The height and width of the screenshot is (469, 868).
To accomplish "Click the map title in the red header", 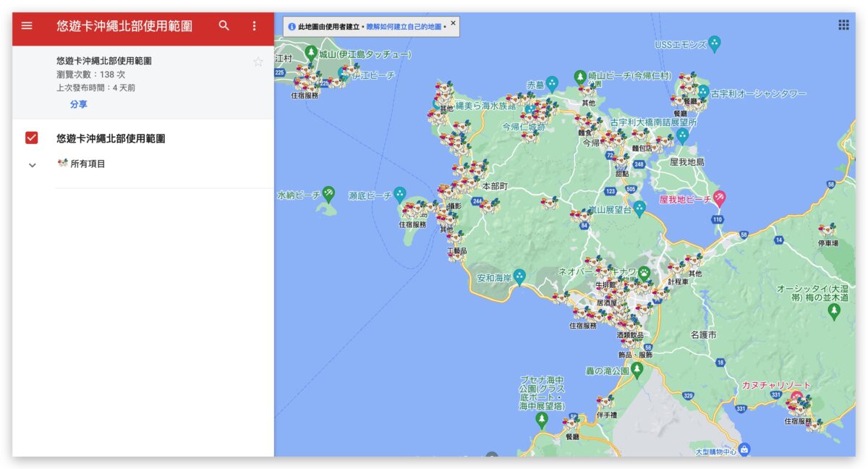I will [124, 25].
